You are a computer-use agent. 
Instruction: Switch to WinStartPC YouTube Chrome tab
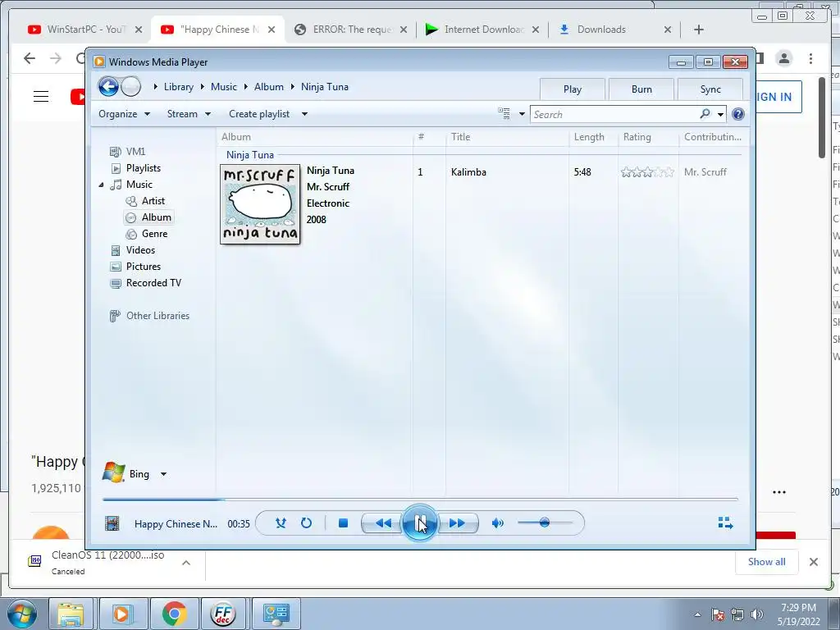point(85,30)
